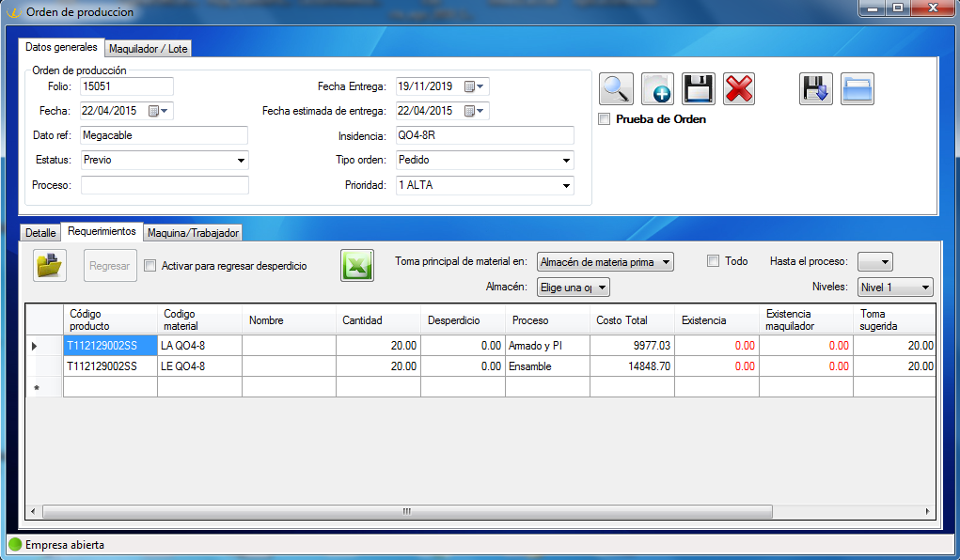The width and height of the screenshot is (960, 560).
Task: Click the horizontal scrollbar of the grid
Action: pyautogui.click(x=406, y=512)
